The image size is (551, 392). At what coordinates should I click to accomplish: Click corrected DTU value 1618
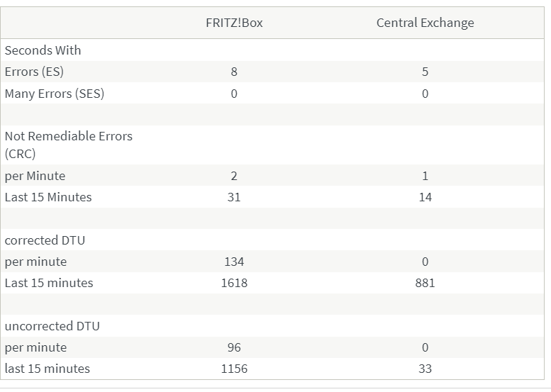tap(234, 283)
